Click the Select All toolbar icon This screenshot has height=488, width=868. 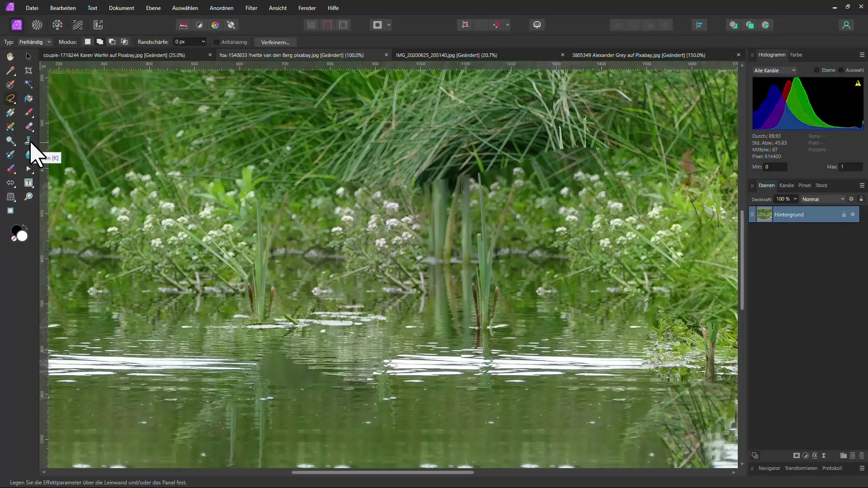[311, 25]
